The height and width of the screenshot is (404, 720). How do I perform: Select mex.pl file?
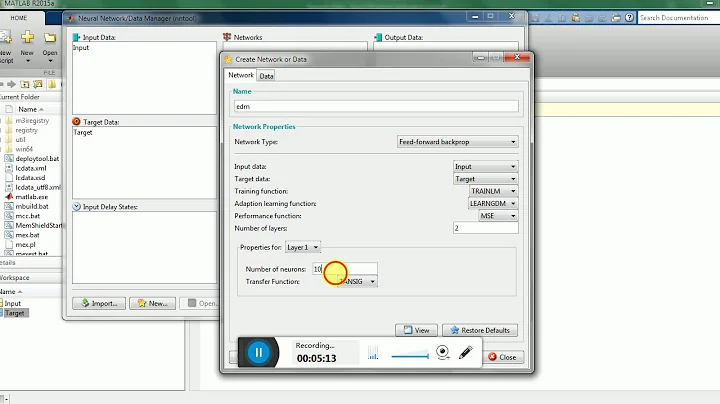click(25, 245)
